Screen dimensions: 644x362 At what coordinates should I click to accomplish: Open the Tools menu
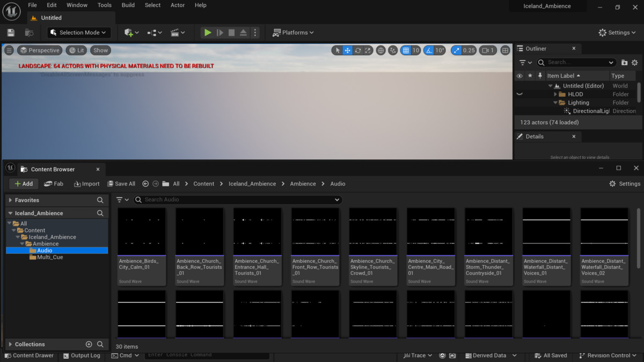point(105,5)
